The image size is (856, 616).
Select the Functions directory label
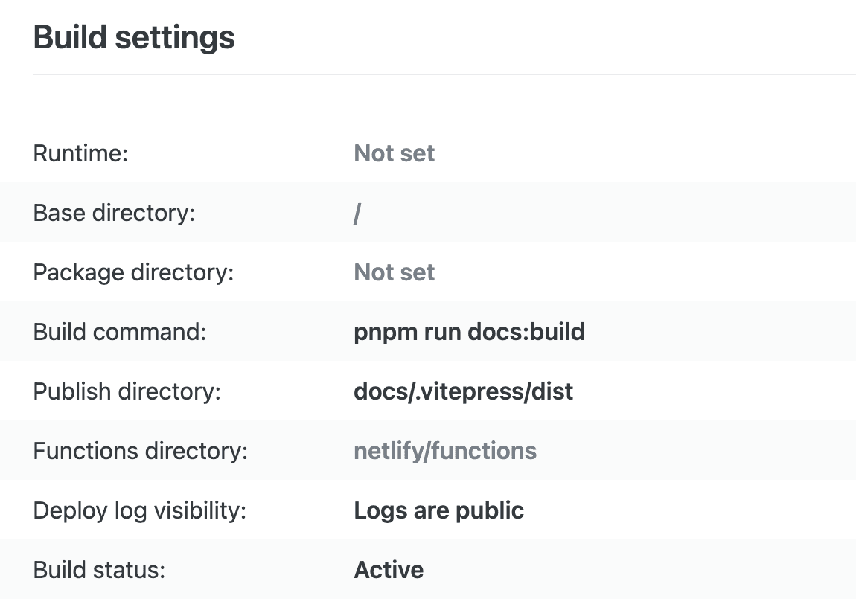[x=140, y=451]
